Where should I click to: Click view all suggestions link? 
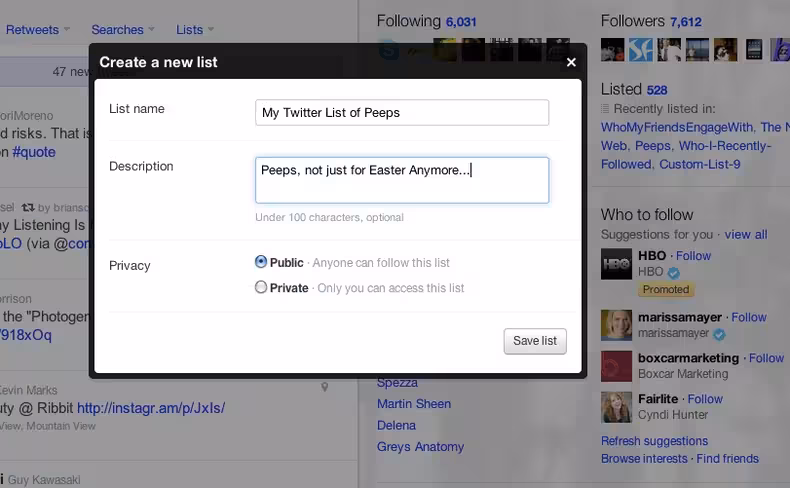pyautogui.click(x=746, y=235)
